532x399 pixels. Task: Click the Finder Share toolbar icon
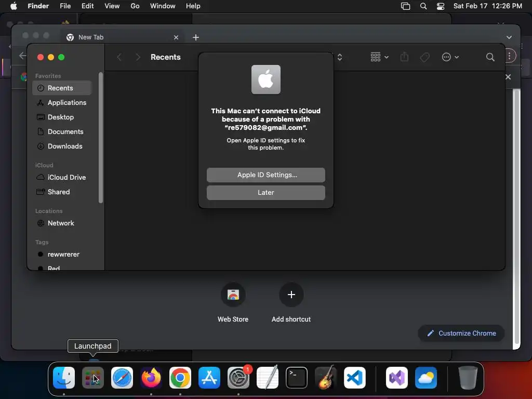[x=404, y=57]
